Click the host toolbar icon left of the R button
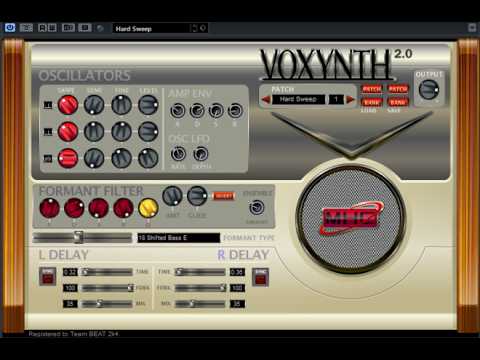 coord(26,28)
